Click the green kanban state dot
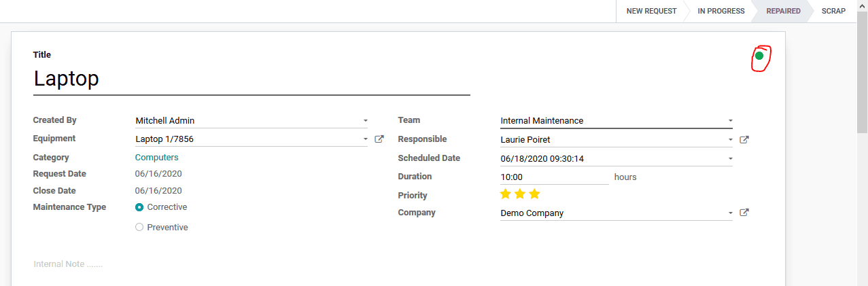This screenshot has width=868, height=286. point(759,56)
